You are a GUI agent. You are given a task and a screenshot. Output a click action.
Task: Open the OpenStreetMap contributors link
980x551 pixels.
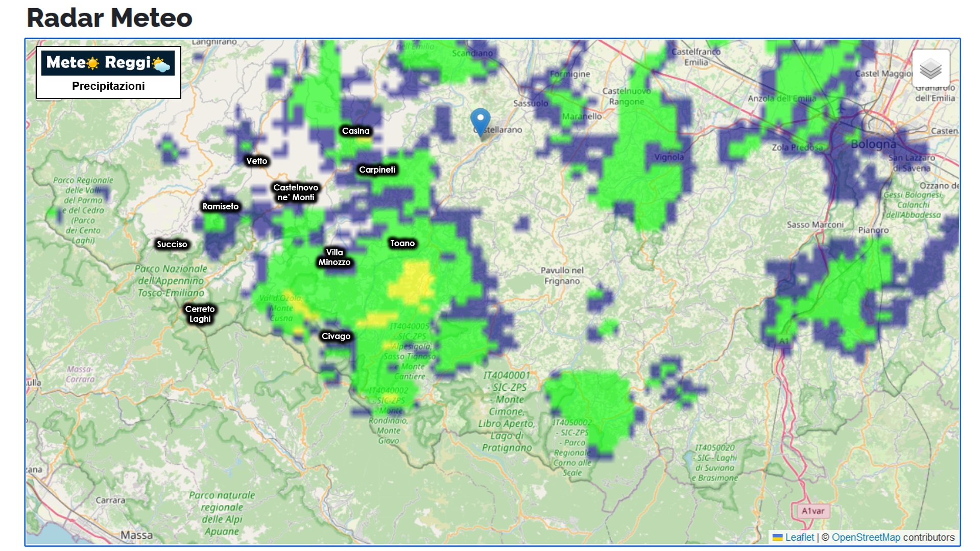pyautogui.click(x=866, y=537)
